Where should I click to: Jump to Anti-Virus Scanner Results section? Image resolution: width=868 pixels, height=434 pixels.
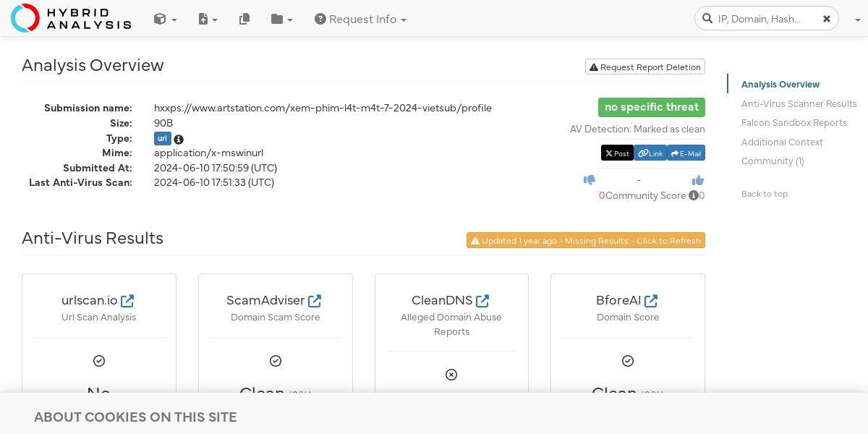tap(799, 104)
